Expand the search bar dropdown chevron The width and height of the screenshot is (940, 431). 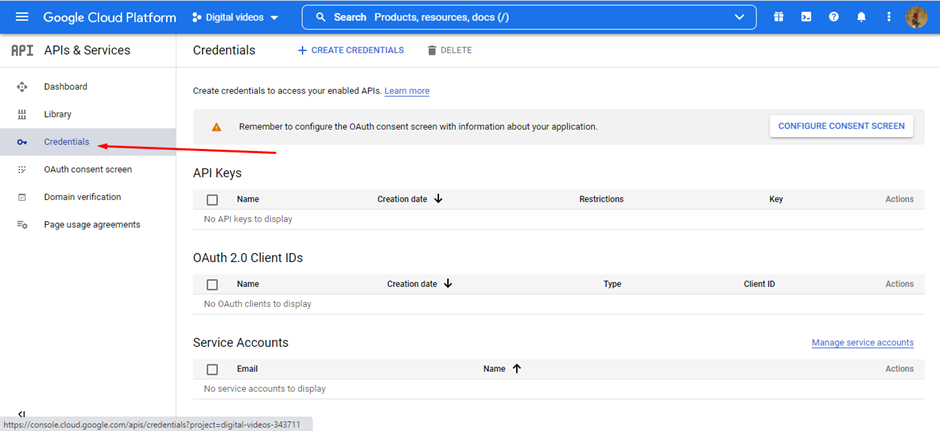(739, 17)
